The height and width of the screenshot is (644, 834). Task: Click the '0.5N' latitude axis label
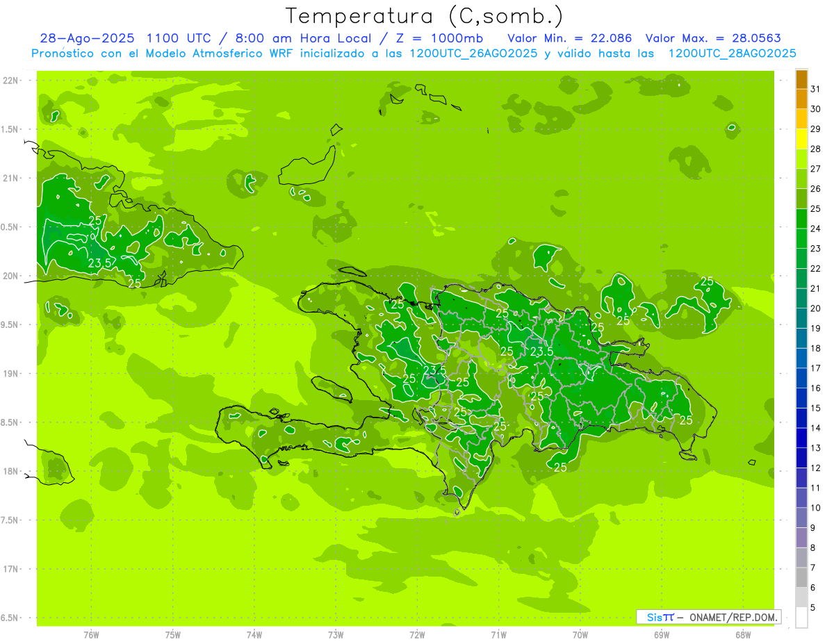(10, 227)
